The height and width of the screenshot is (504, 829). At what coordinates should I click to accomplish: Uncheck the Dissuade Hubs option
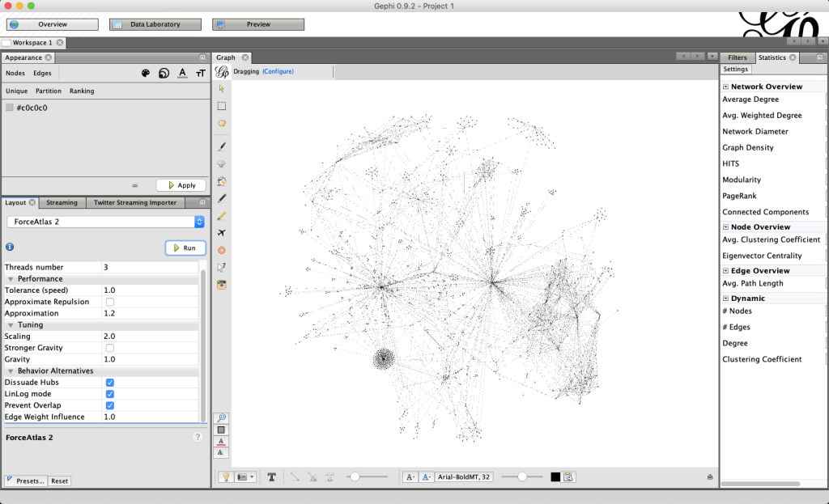(110, 383)
